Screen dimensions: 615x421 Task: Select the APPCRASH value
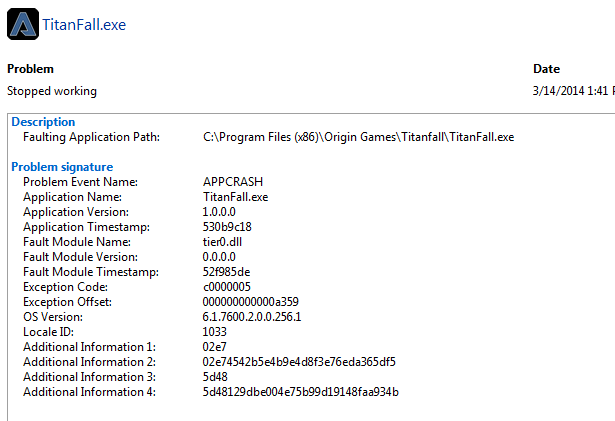[233, 182]
